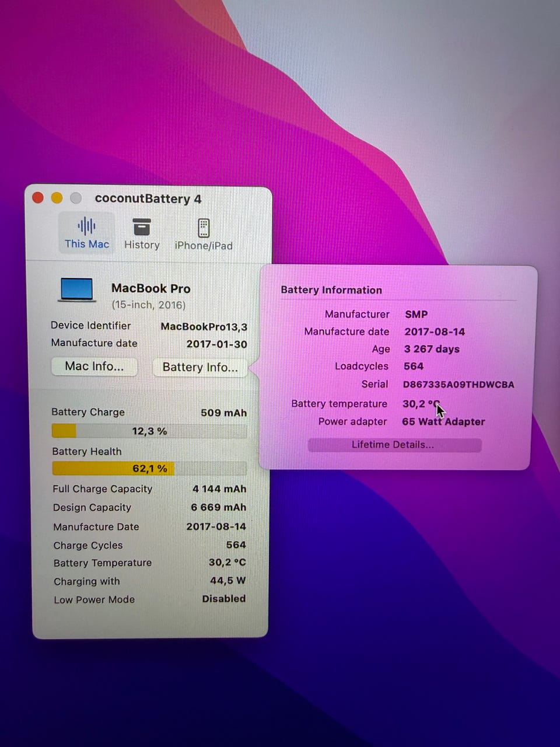
Task: Click the 30,2 °C value in popover
Action: tap(421, 404)
